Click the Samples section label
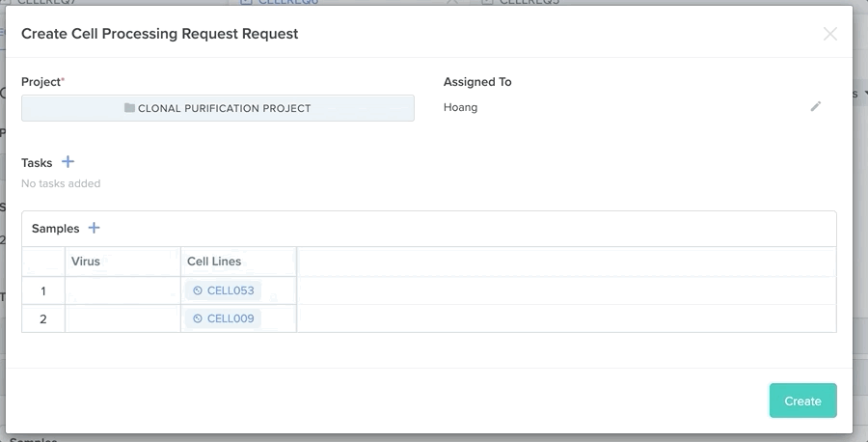Viewport: 868px width, 442px height. click(x=55, y=228)
